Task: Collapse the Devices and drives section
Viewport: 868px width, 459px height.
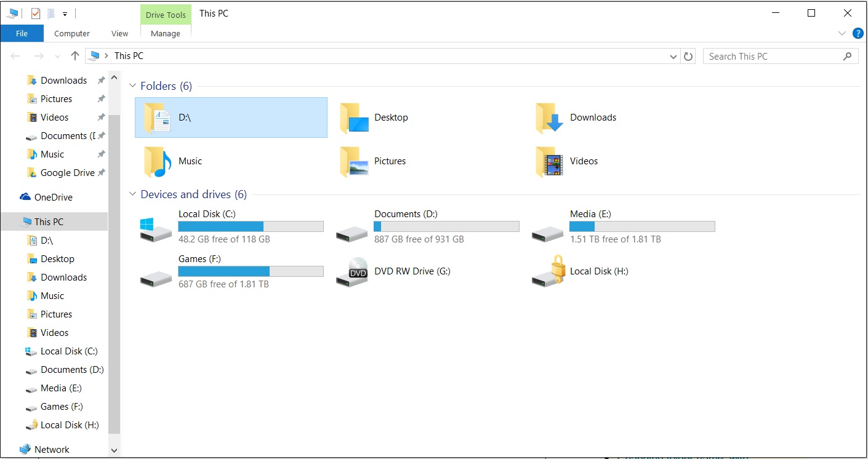Action: pos(132,194)
